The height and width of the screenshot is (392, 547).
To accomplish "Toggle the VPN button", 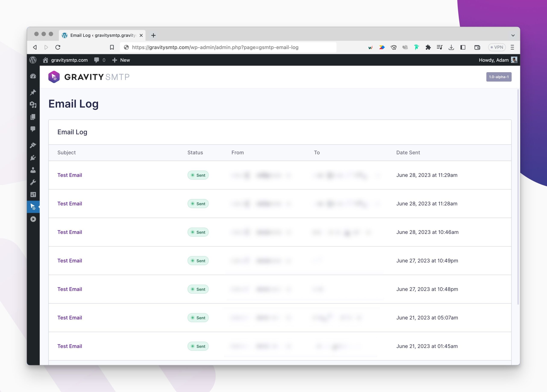I will point(497,47).
